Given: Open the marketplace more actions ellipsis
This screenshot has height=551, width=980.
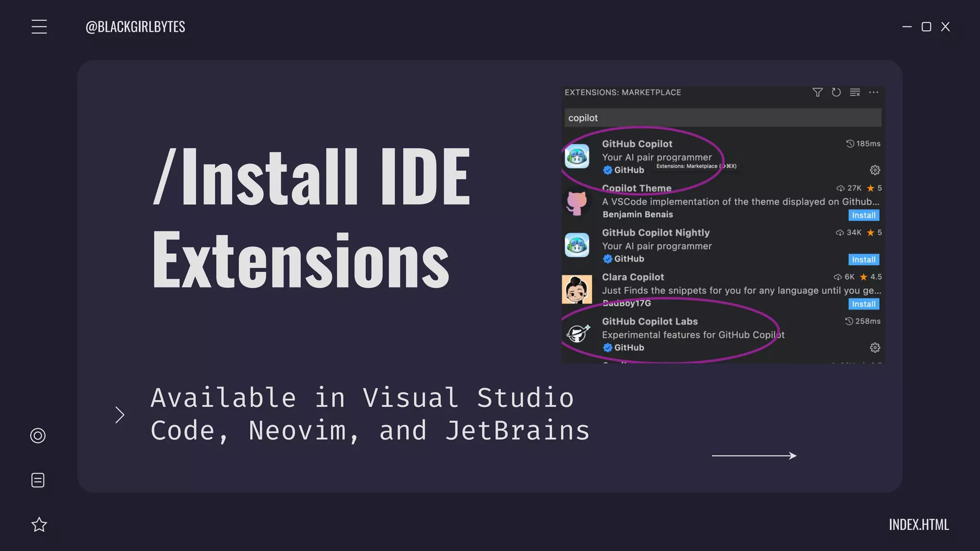Looking at the screenshot, I should click(874, 92).
